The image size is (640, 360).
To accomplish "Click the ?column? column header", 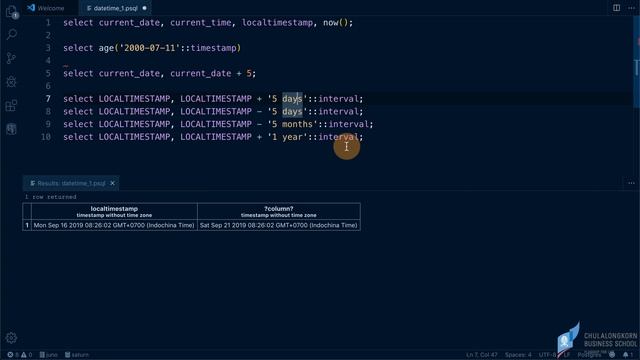I will tap(279, 211).
